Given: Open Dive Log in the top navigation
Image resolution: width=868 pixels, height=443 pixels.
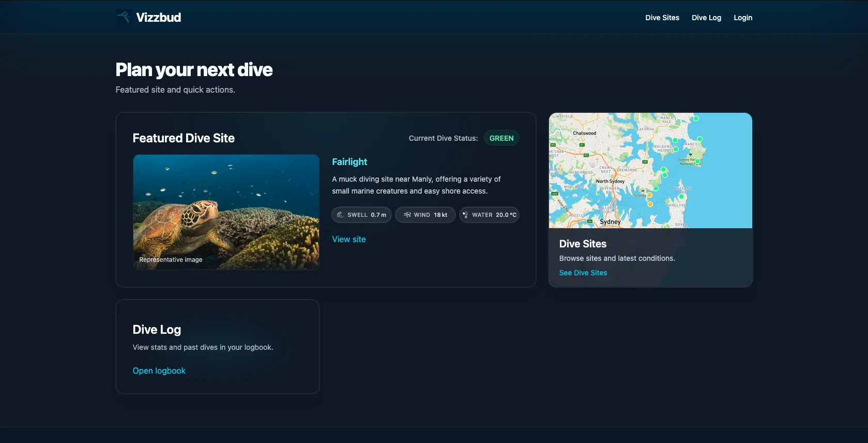Looking at the screenshot, I should tap(706, 18).
